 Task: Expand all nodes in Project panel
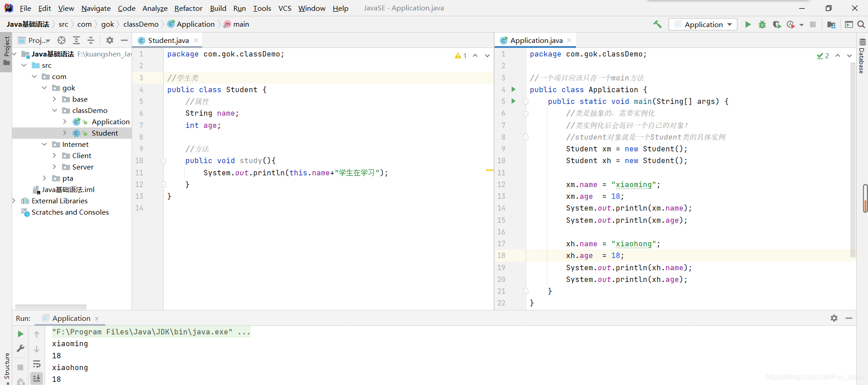pos(76,40)
